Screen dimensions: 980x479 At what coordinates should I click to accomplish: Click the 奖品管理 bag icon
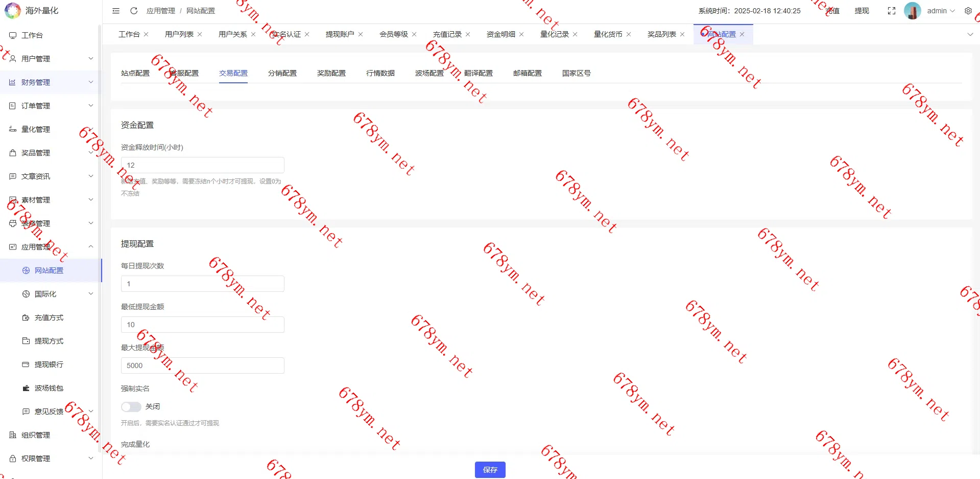point(13,153)
